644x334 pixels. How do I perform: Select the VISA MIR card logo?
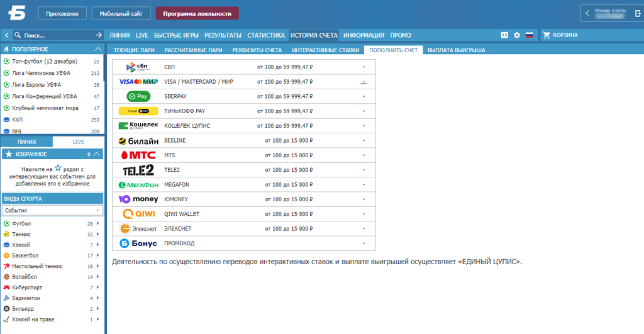138,82
